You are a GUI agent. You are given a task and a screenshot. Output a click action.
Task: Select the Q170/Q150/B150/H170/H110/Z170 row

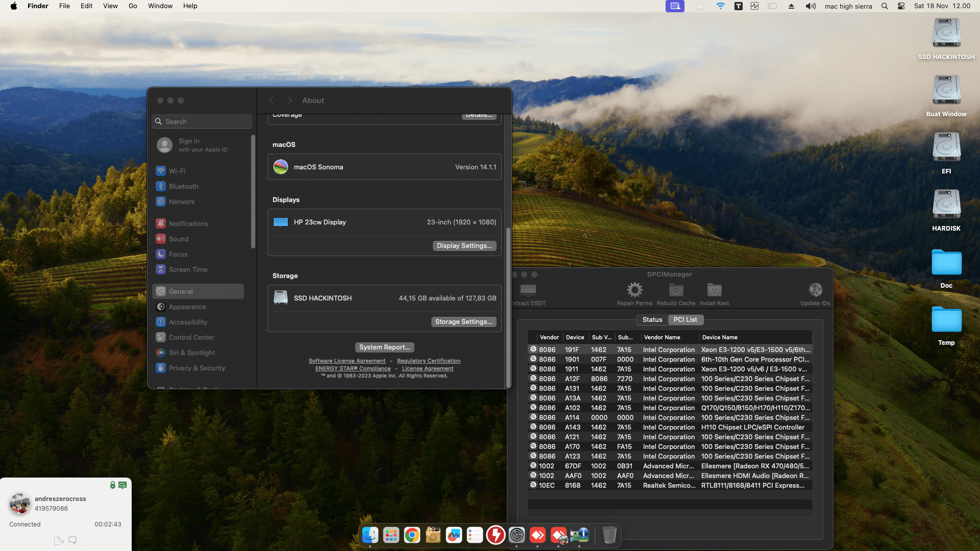(670, 408)
